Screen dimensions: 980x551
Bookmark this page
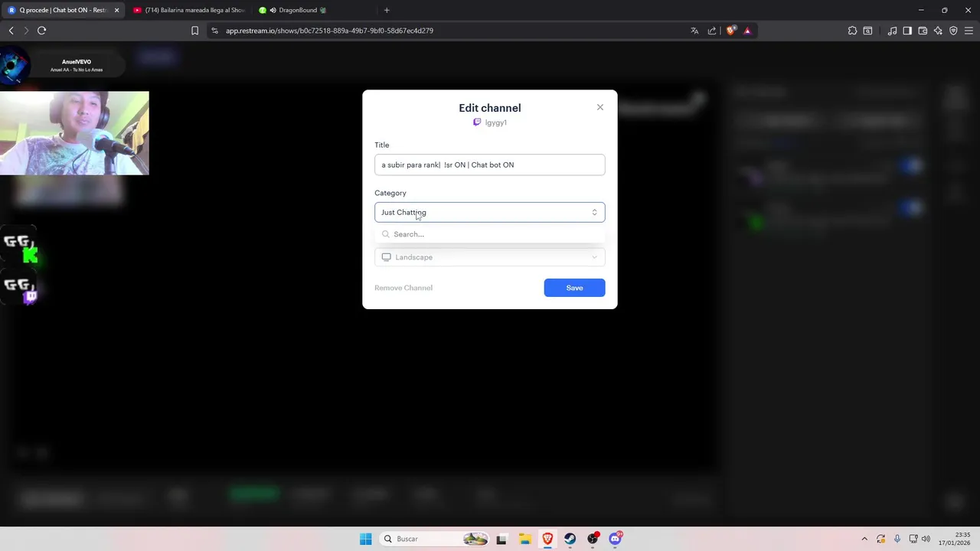(194, 31)
